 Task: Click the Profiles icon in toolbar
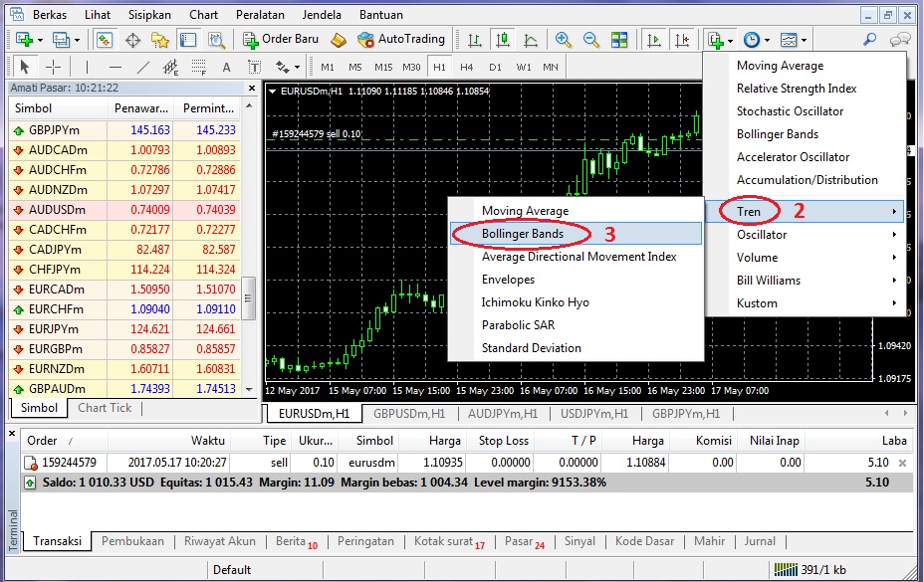click(61, 40)
